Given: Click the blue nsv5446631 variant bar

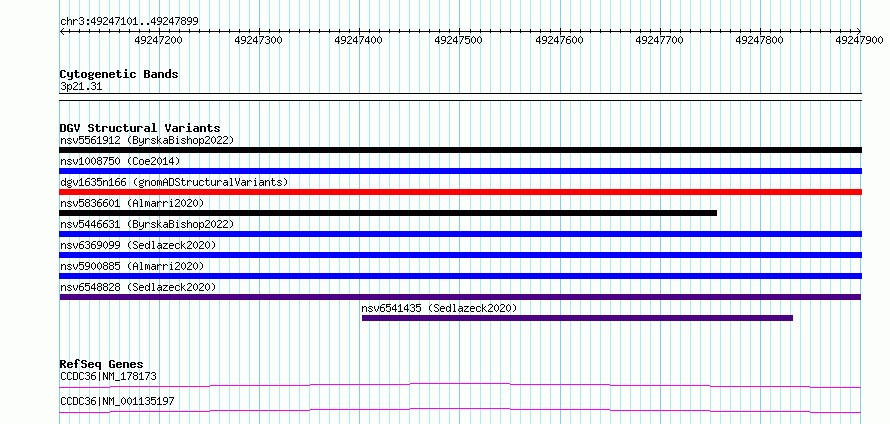Looking at the screenshot, I should (x=460, y=234).
